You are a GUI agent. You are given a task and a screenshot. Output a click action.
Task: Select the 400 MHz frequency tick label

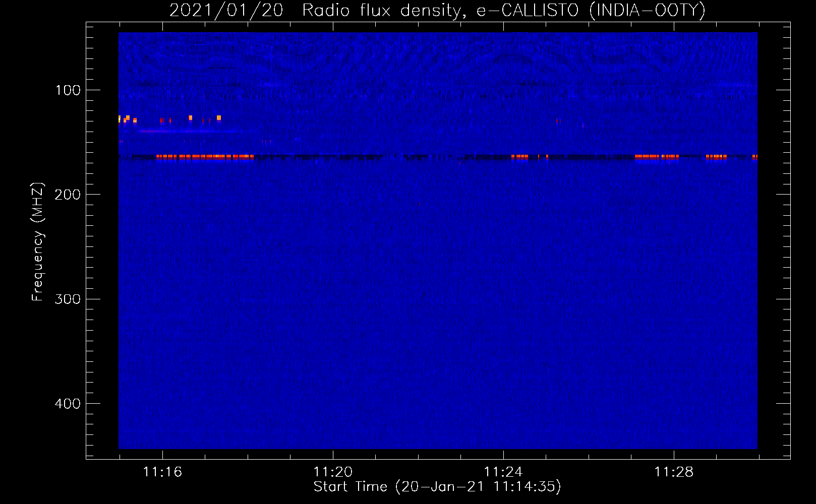(68, 404)
